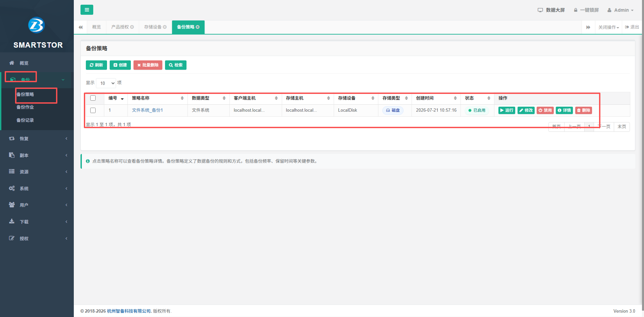644x317 pixels.
Task: Click the SmartStor logo icon
Action: point(37,25)
